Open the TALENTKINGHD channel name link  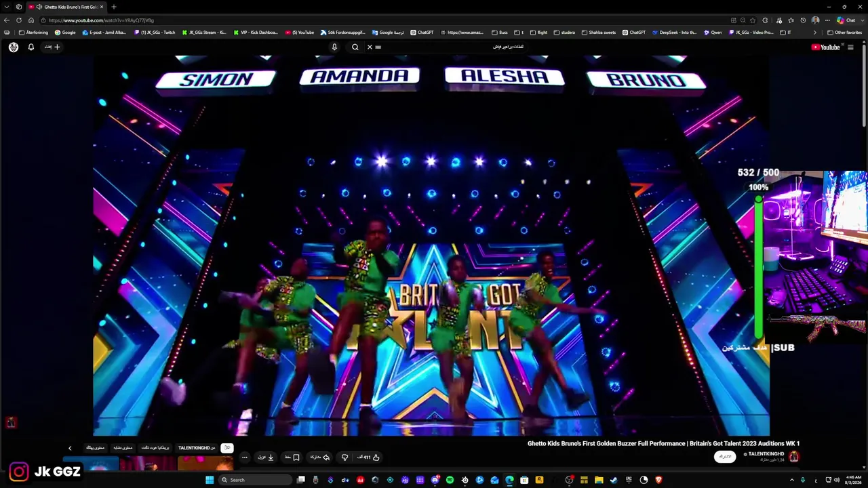point(766,453)
